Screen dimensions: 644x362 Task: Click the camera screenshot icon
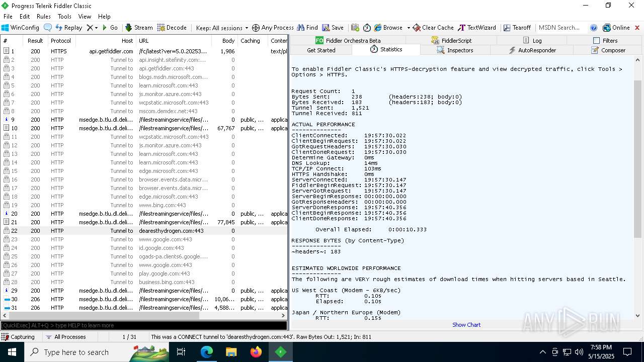[355, 28]
